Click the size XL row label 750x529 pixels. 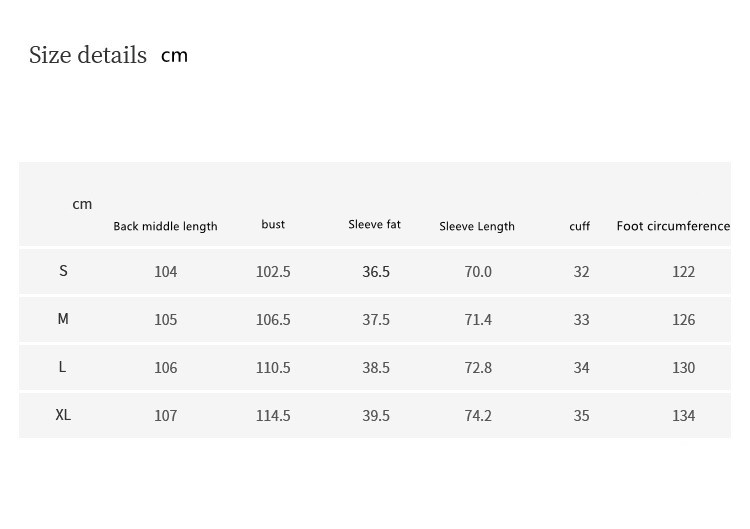click(x=63, y=415)
